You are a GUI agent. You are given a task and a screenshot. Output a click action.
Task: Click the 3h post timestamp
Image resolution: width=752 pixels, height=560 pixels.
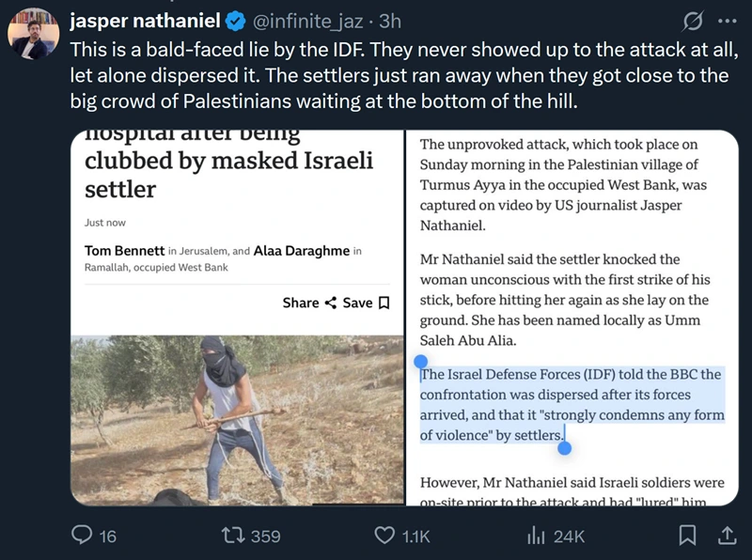[390, 21]
